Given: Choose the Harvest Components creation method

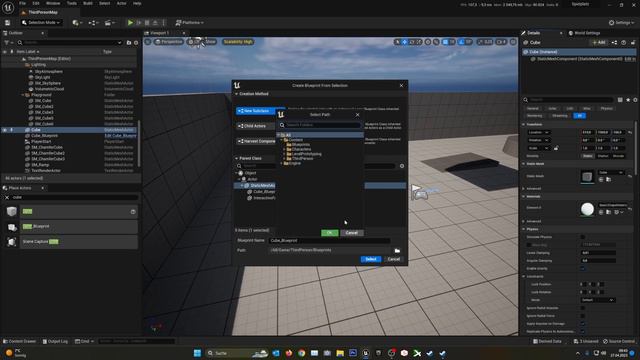Looking at the screenshot, I should pyautogui.click(x=256, y=141).
